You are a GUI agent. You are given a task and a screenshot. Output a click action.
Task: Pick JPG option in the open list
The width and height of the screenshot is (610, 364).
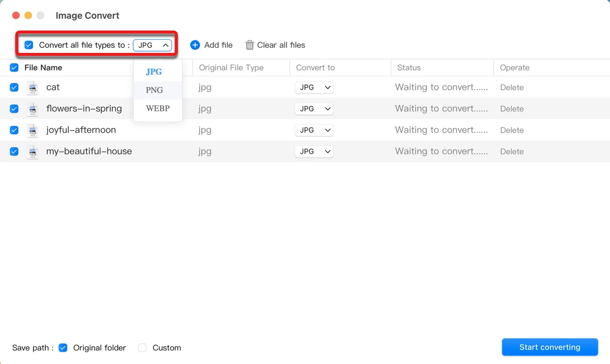[154, 72]
